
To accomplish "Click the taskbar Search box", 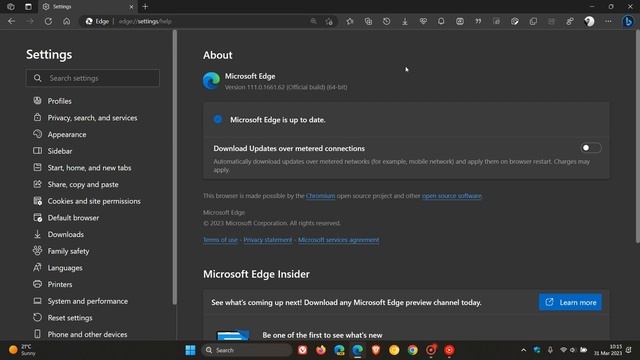I will coord(247,350).
